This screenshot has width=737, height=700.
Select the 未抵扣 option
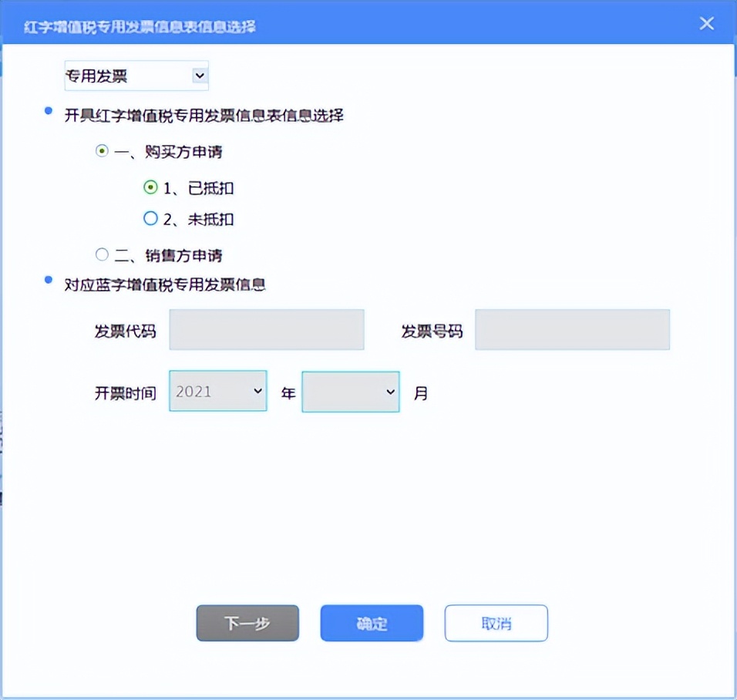click(x=151, y=219)
